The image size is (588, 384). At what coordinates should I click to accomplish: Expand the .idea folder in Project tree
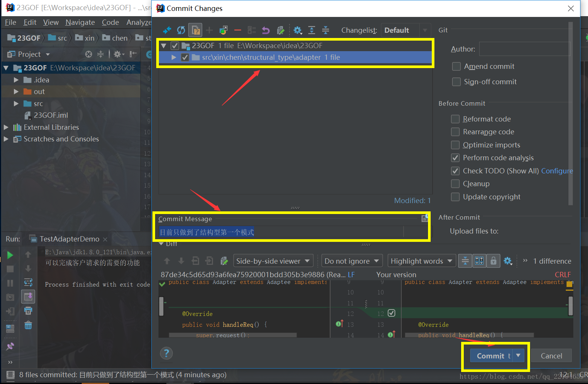pyautogui.click(x=16, y=80)
